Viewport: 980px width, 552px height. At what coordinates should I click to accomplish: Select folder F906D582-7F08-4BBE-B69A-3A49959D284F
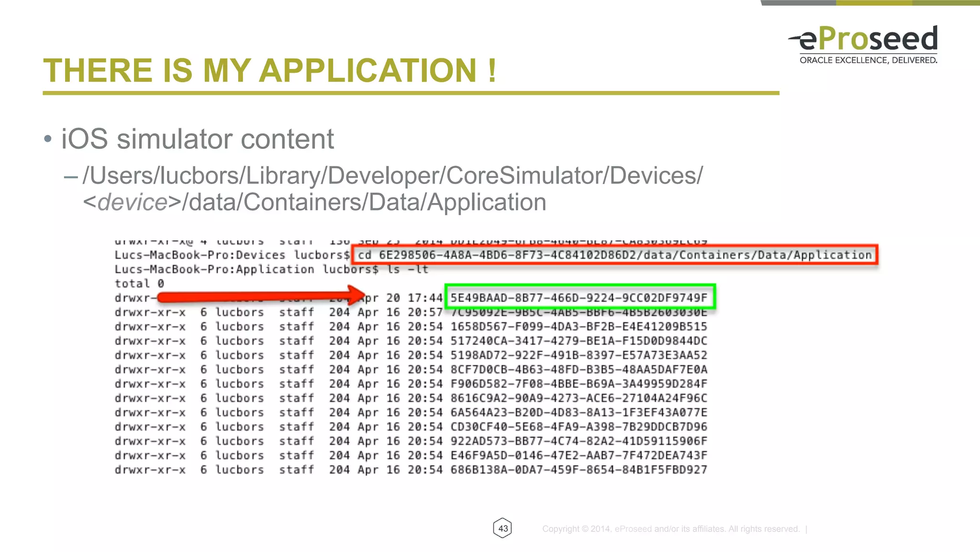click(x=579, y=384)
